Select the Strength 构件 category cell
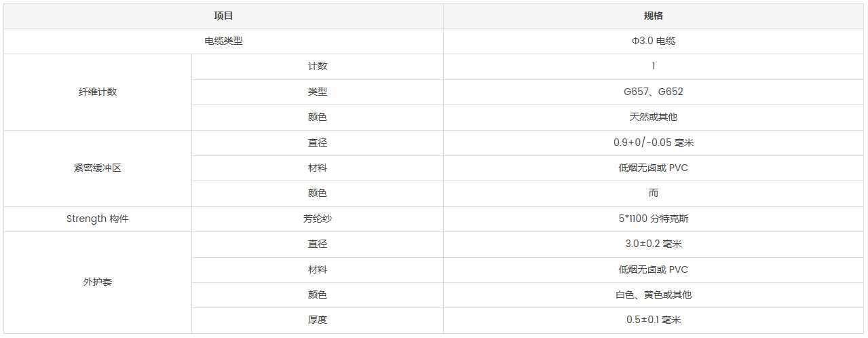This screenshot has height=338, width=868. pos(98,219)
